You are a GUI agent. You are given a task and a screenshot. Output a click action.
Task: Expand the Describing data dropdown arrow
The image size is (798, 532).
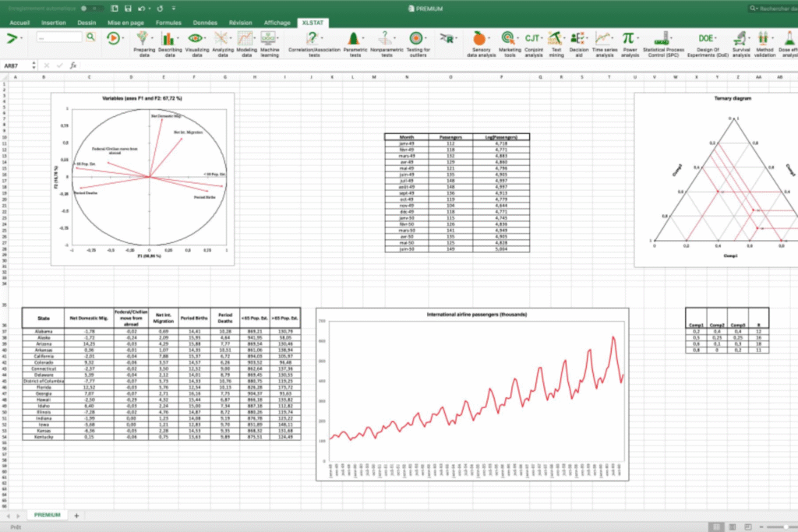pyautogui.click(x=178, y=38)
